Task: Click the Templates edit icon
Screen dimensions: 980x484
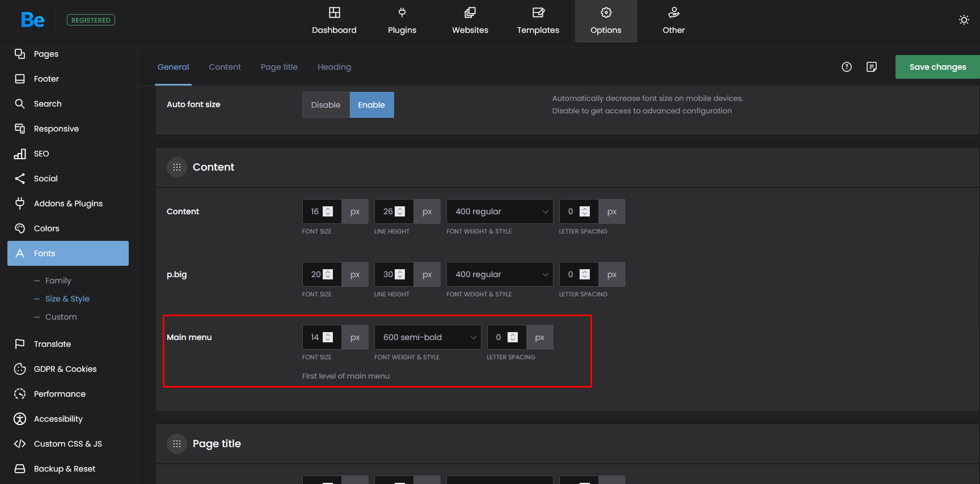Action: (538, 12)
